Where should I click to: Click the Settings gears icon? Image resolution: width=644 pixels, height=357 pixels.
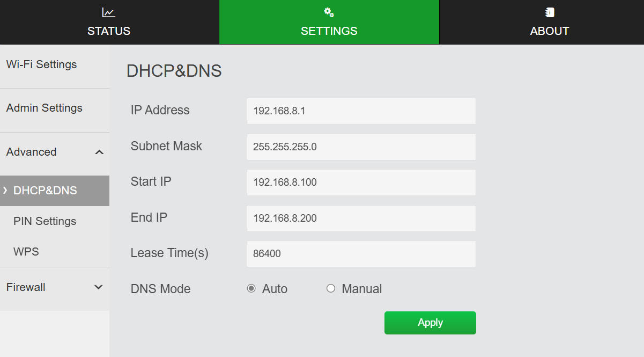coord(329,12)
